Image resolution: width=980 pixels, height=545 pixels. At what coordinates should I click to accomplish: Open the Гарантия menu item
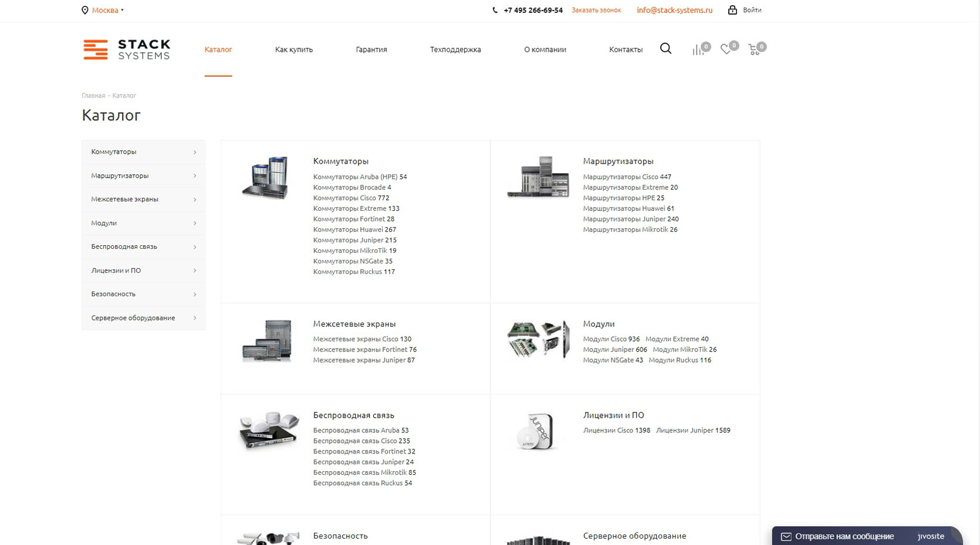pyautogui.click(x=371, y=49)
